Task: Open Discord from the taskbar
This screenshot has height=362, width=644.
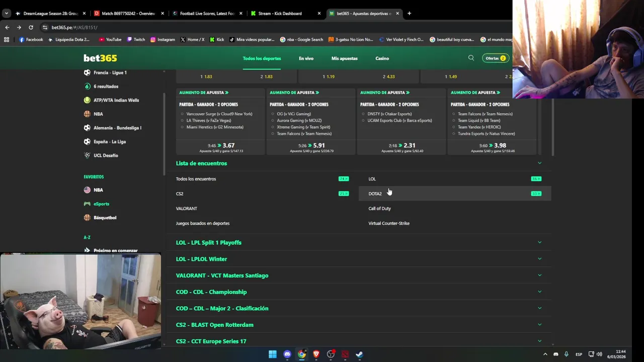Action: (287, 354)
